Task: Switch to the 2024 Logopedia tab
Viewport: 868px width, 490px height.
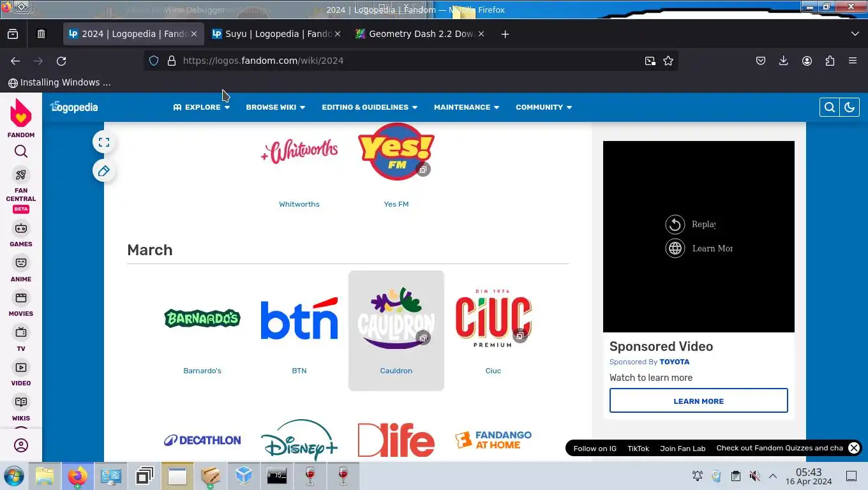Action: pyautogui.click(x=133, y=34)
